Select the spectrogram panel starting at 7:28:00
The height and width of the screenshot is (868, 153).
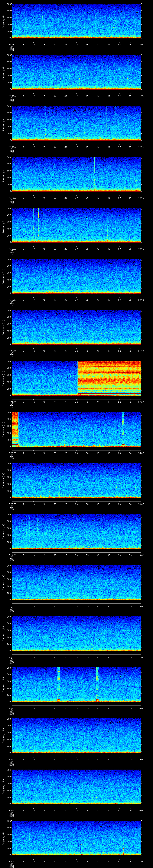pyautogui.click(x=77, y=736)
